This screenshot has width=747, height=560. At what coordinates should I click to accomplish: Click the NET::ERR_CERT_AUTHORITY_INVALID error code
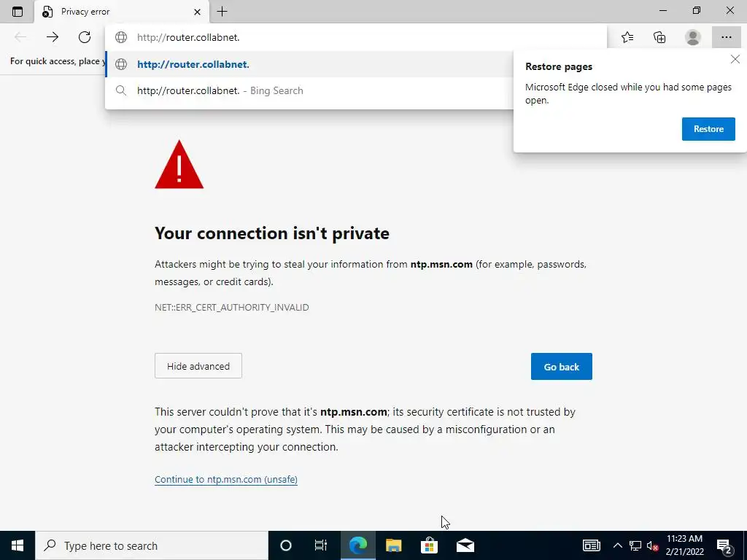[x=231, y=308]
